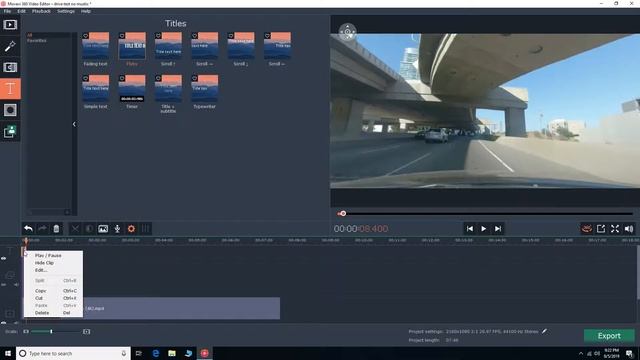Detach the preview into separate window

601,229
